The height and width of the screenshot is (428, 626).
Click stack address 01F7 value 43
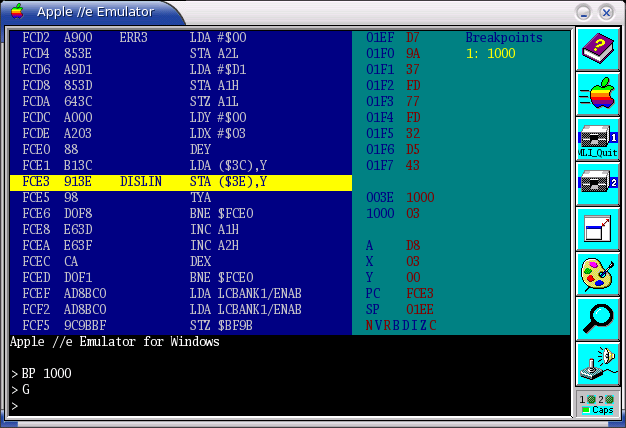(x=393, y=165)
